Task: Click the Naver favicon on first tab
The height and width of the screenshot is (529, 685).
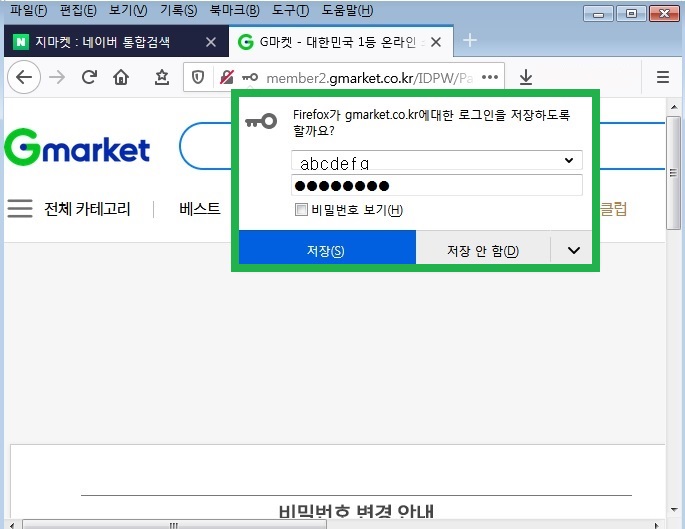Action: point(21,42)
